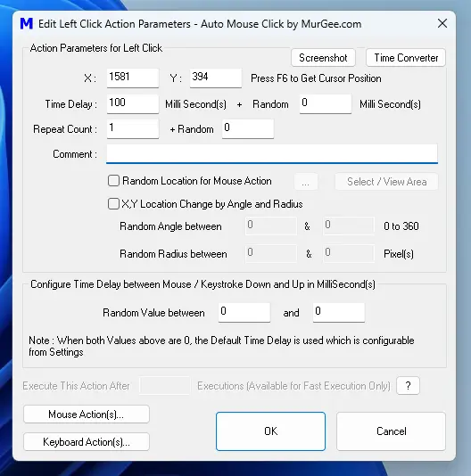471x476 pixels.
Task: Click the Time Delay field showing 100
Action: pos(133,104)
